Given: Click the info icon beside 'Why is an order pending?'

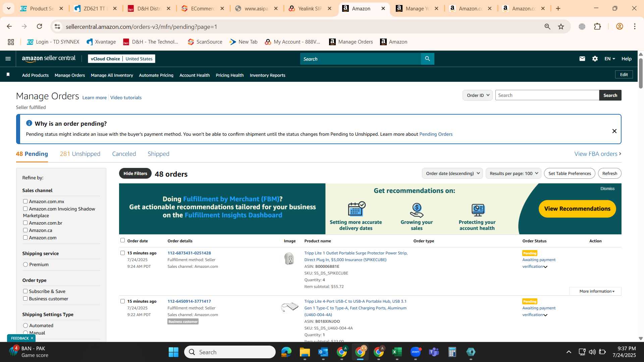Looking at the screenshot, I should point(29,123).
